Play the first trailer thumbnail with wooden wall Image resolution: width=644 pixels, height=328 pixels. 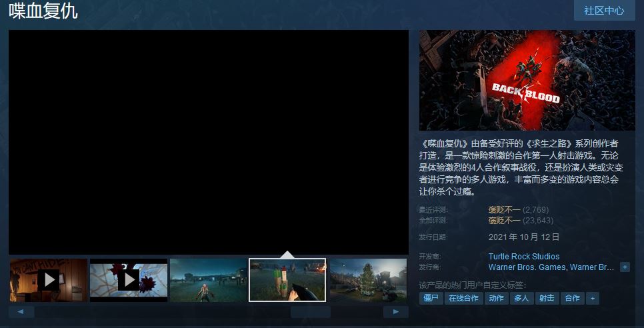click(49, 280)
